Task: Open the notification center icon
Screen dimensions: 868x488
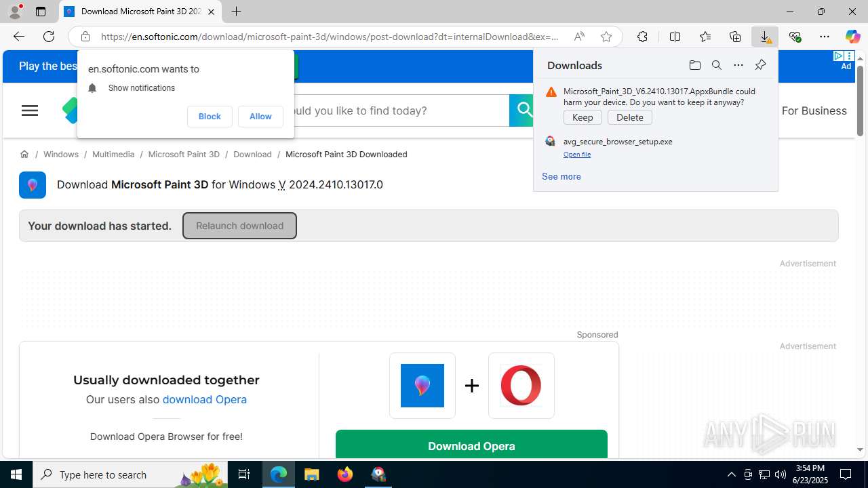Action: [846, 474]
